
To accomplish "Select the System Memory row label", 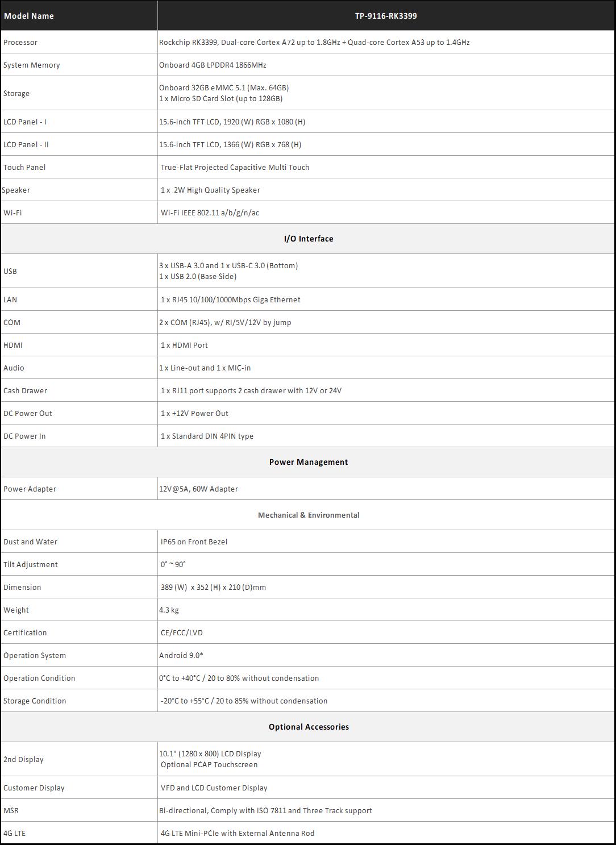I will (32, 65).
